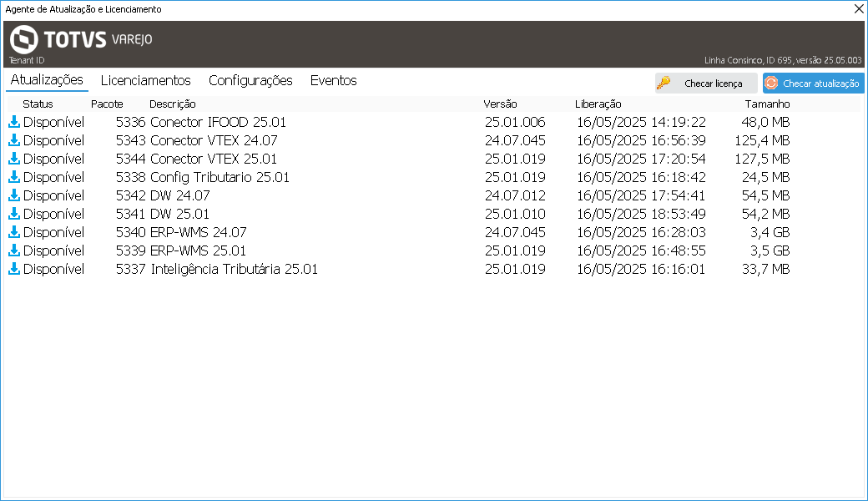Click package number 5340
This screenshot has width=868, height=501.
coord(131,232)
